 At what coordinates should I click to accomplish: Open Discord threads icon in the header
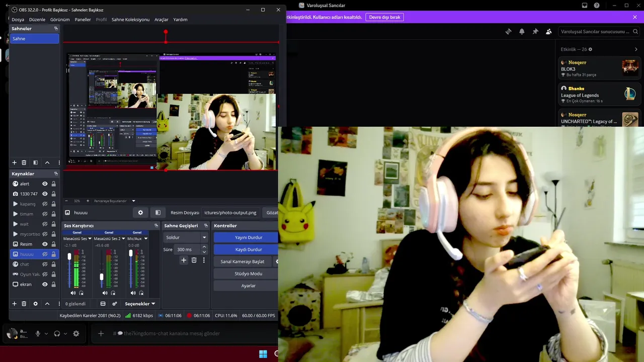click(x=508, y=31)
